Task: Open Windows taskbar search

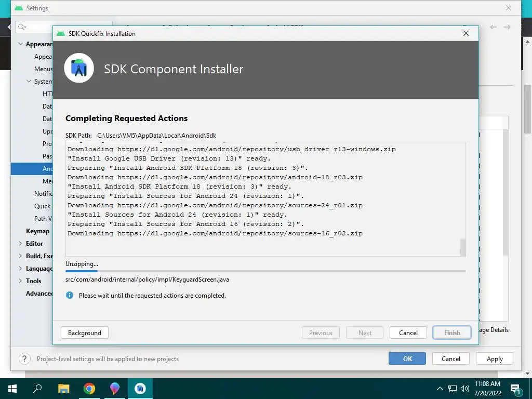Action: pyautogui.click(x=37, y=389)
